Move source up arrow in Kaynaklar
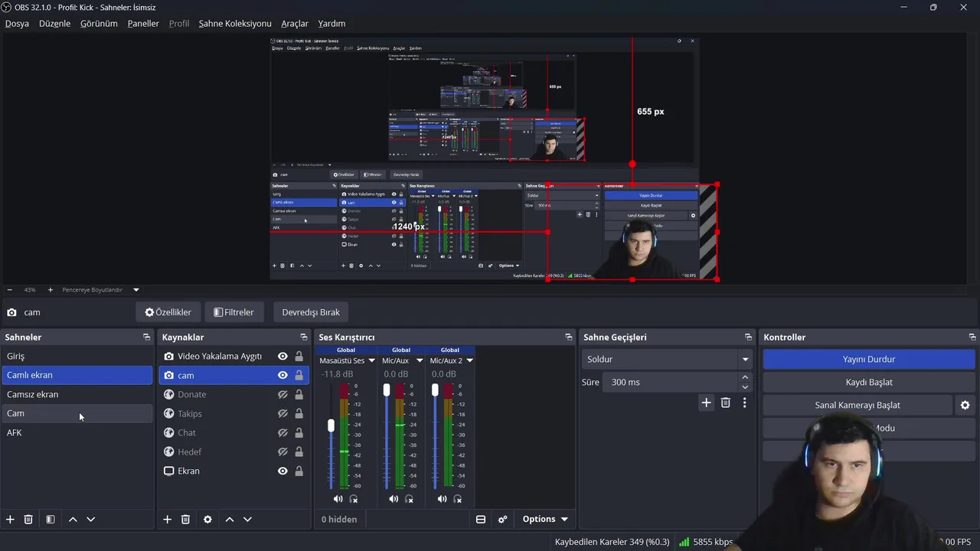 coord(229,519)
